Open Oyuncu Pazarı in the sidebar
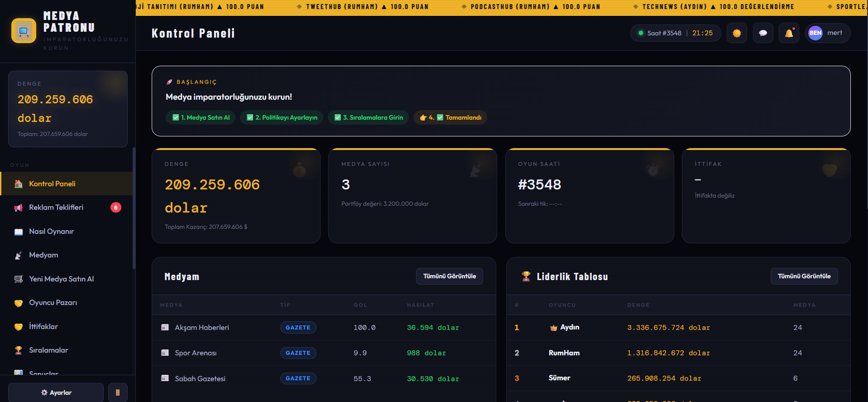The width and height of the screenshot is (868, 402). coord(67,303)
